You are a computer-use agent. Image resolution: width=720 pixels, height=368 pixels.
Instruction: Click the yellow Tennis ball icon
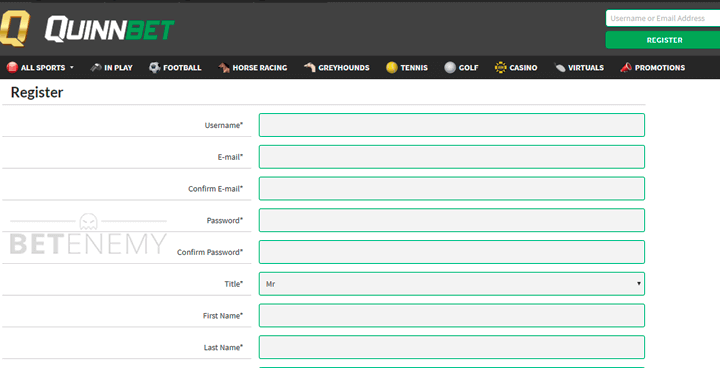392,68
